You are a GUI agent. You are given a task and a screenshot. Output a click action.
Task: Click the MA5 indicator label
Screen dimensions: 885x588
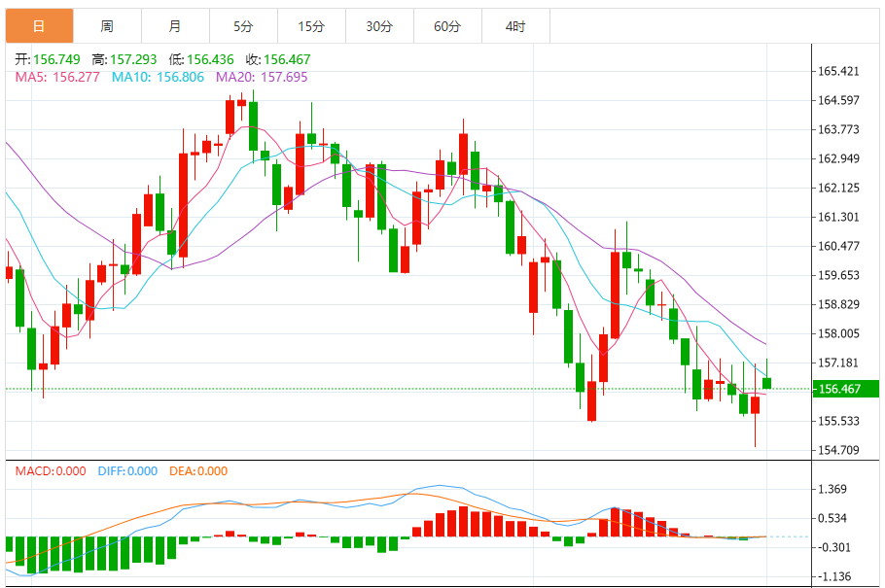(x=57, y=77)
